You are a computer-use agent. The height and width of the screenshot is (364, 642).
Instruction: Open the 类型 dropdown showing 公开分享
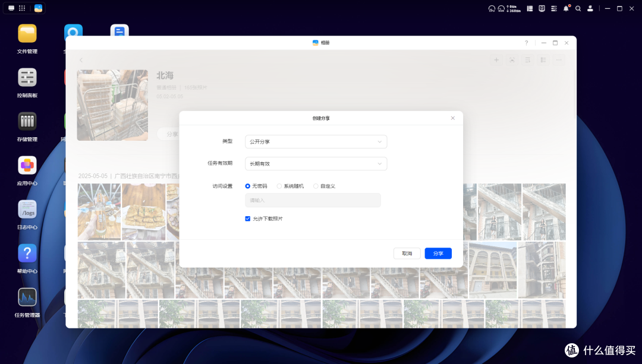click(x=316, y=141)
